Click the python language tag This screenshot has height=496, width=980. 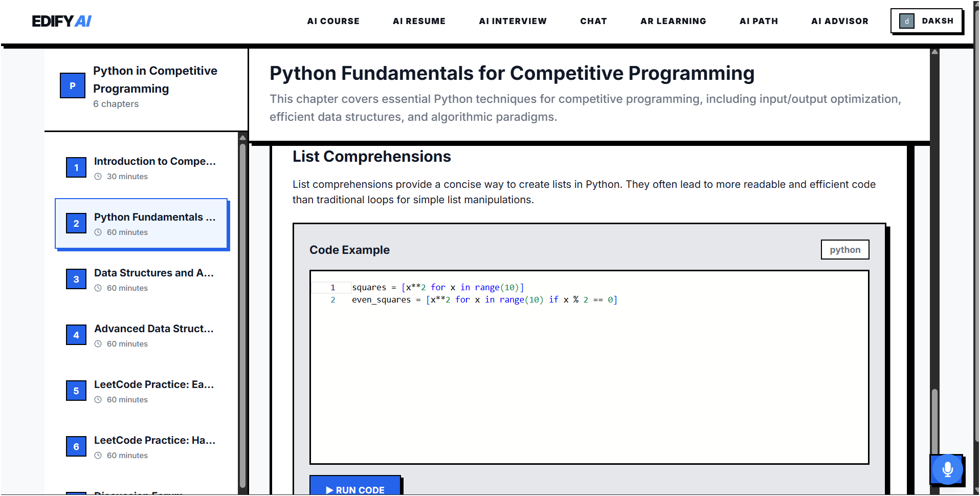(845, 250)
